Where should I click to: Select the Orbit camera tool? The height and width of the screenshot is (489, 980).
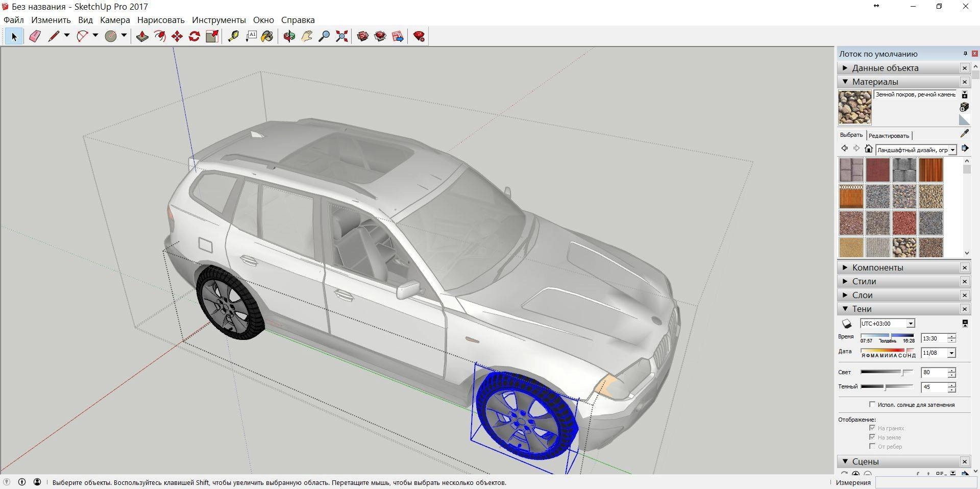(x=289, y=36)
